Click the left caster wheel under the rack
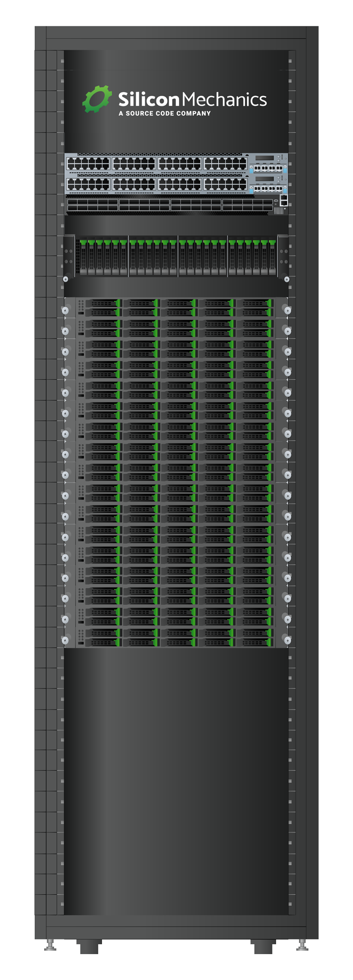The height and width of the screenshot is (980, 353). 90,947
